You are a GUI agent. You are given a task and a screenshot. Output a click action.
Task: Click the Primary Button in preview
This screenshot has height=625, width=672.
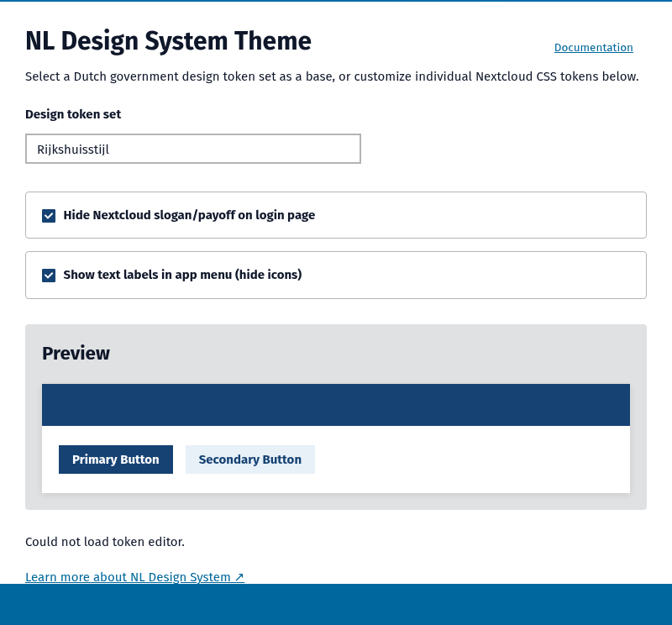coord(116,460)
